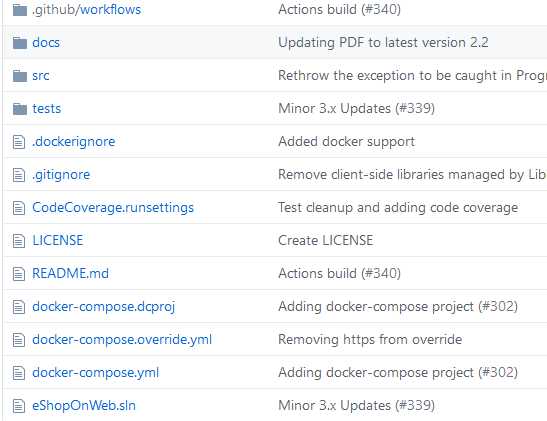Click the file icon beside .gitignore
The width and height of the screenshot is (547, 421).
pyautogui.click(x=19, y=175)
